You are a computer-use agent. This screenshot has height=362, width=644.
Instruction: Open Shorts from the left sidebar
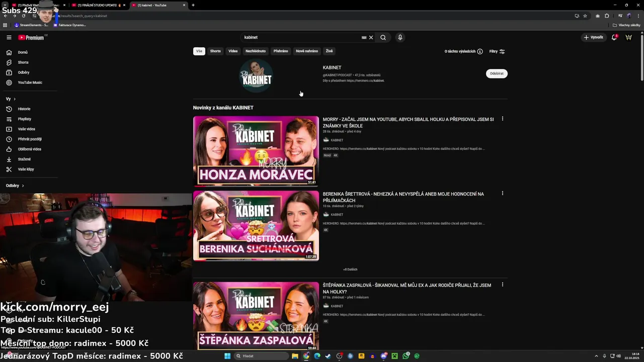click(23, 62)
